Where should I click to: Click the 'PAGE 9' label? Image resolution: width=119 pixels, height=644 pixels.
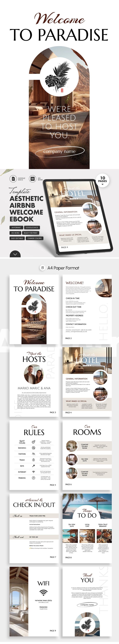[x=53, y=631]
